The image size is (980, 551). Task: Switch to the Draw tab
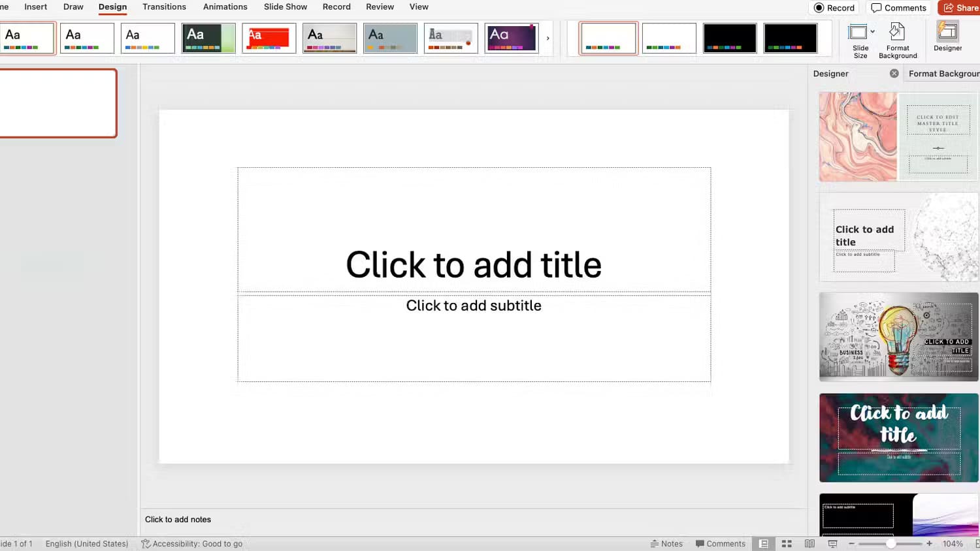coord(73,7)
